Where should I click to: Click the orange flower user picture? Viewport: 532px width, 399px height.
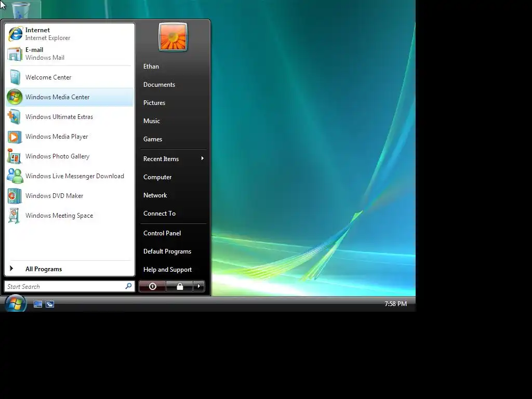coord(172,37)
